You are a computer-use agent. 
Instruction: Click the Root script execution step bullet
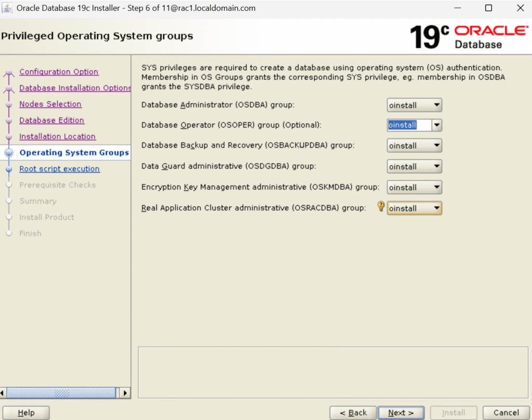pyautogui.click(x=9, y=169)
